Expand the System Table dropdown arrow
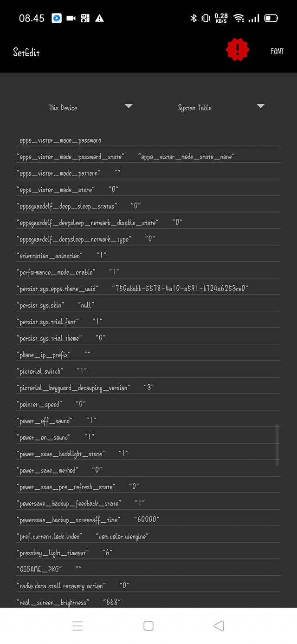The height and width of the screenshot is (644, 297). click(x=261, y=106)
